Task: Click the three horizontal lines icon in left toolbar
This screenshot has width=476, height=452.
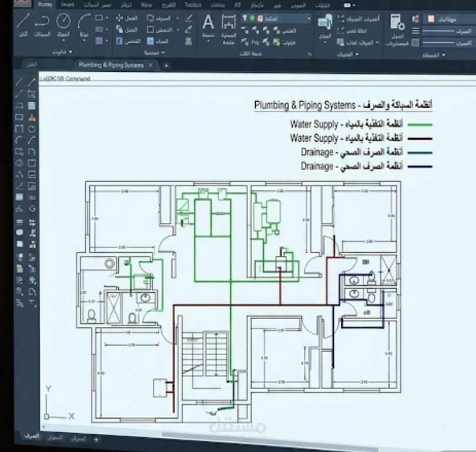Action: pyautogui.click(x=20, y=222)
